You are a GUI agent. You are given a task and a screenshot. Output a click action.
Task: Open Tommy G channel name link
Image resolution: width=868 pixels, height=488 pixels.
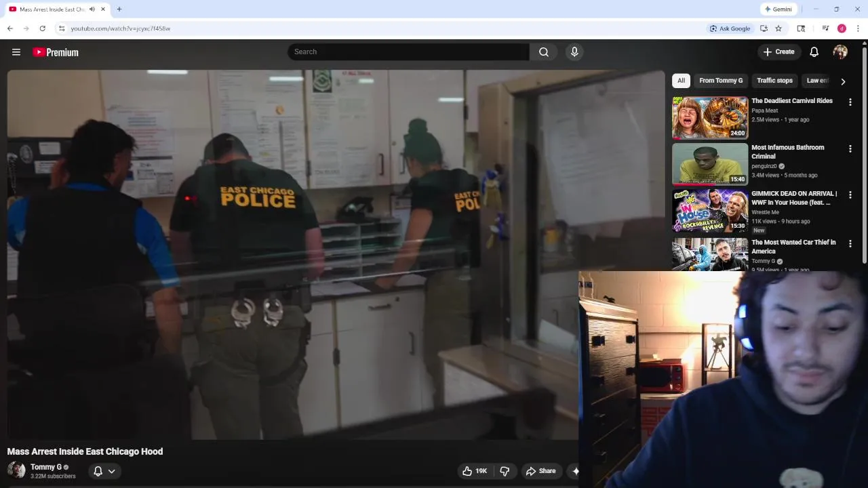(46, 467)
